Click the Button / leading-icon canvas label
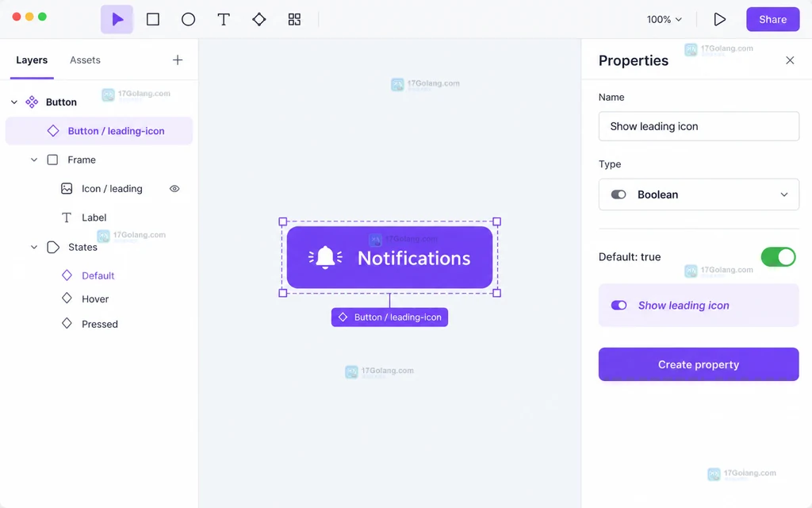Image resolution: width=812 pixels, height=508 pixels. coord(389,317)
